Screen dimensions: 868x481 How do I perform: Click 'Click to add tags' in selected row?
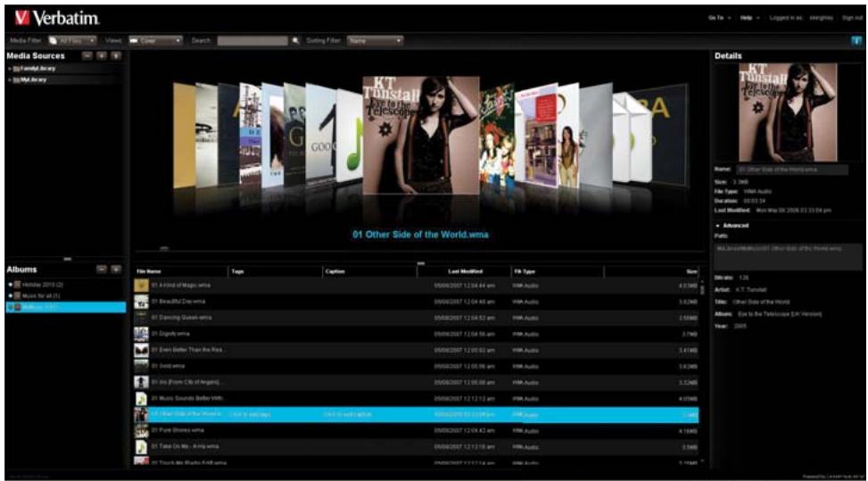[250, 414]
